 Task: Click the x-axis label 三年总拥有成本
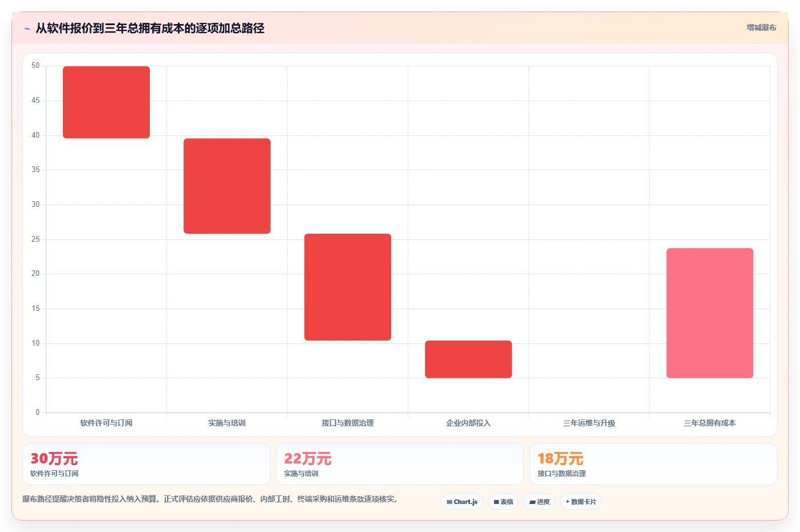point(710,423)
